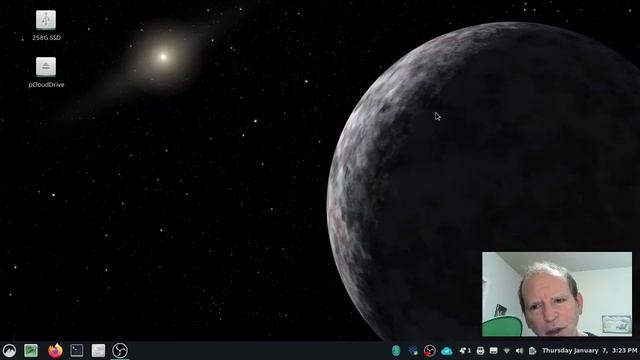Switch to the OBS Studio taskbar window
The image size is (640, 360).
(120, 351)
